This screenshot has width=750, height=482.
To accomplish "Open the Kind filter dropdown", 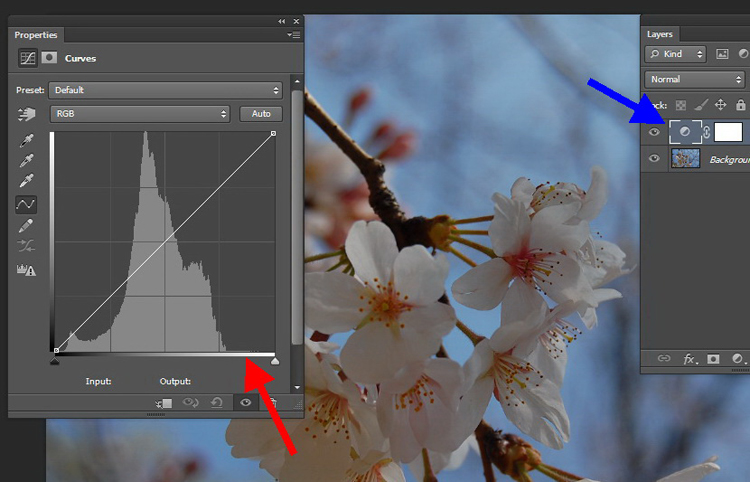I will (x=675, y=54).
